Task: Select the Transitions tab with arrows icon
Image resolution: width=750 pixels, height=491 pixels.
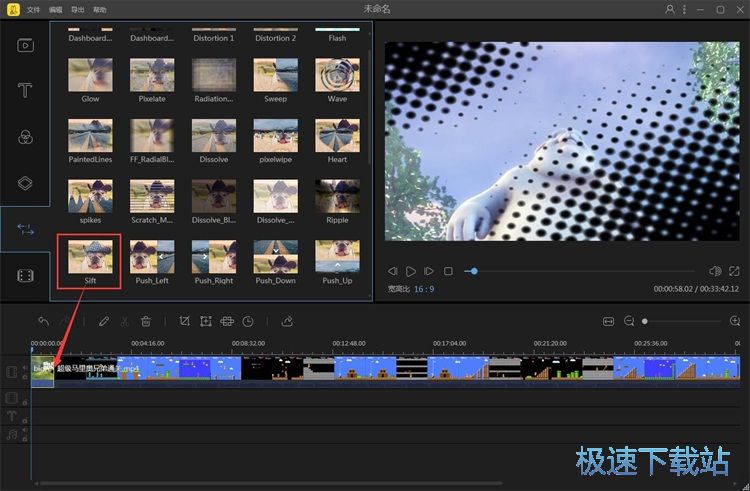Action: point(25,229)
